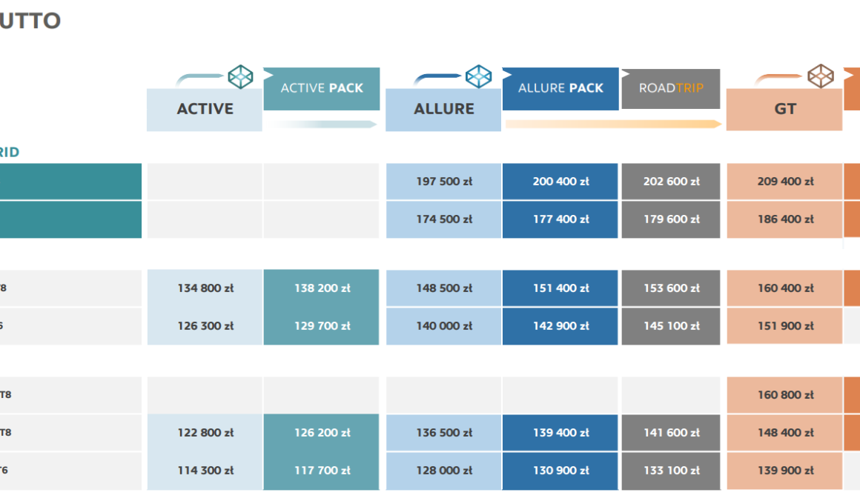Highlight the 136 500 zł price
Viewport: 860px width, 504px height.
[x=443, y=433]
